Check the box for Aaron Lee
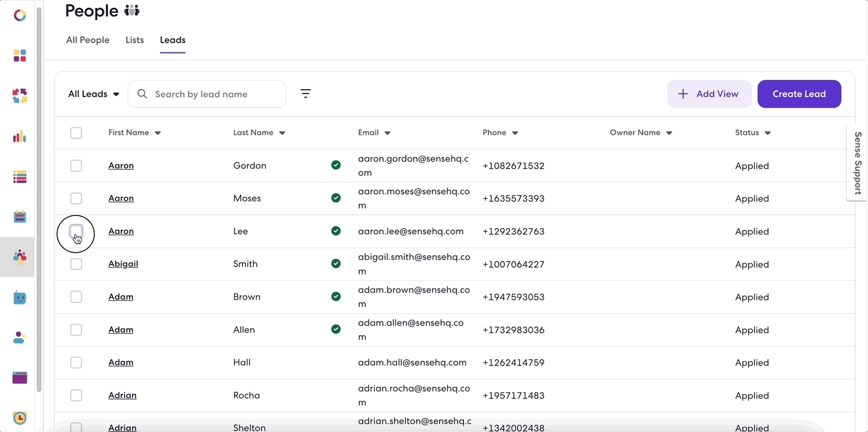 (76, 231)
